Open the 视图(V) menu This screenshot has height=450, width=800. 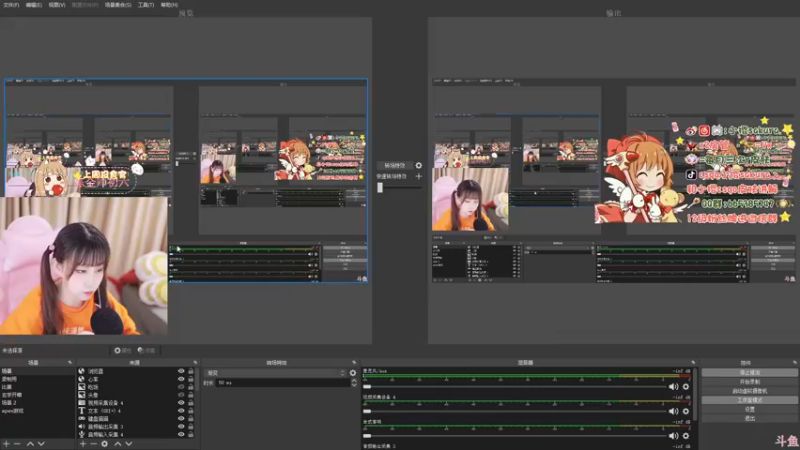tap(57, 5)
